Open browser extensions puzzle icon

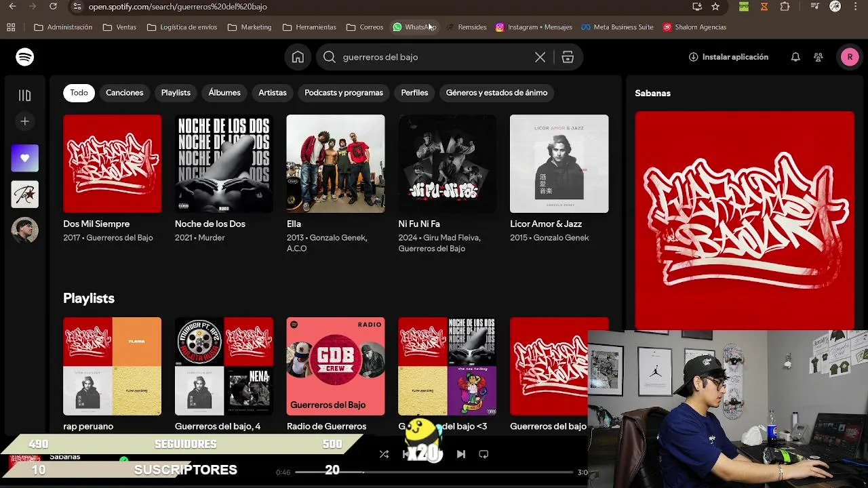coord(785,7)
